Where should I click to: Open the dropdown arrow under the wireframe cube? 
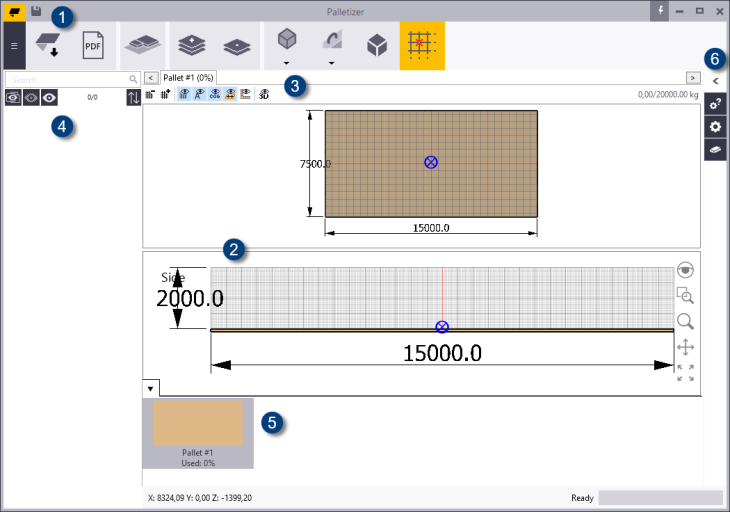tap(286, 63)
